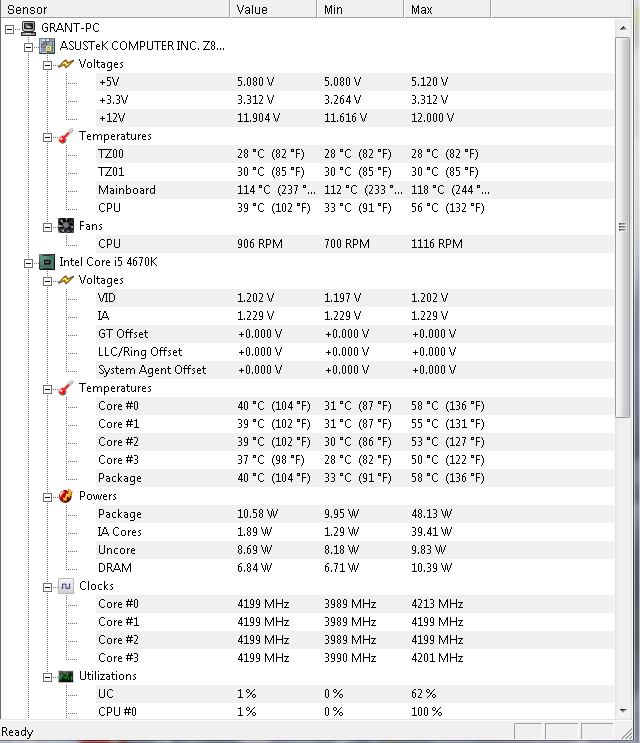Select the IA Cores power row

(x=355, y=532)
